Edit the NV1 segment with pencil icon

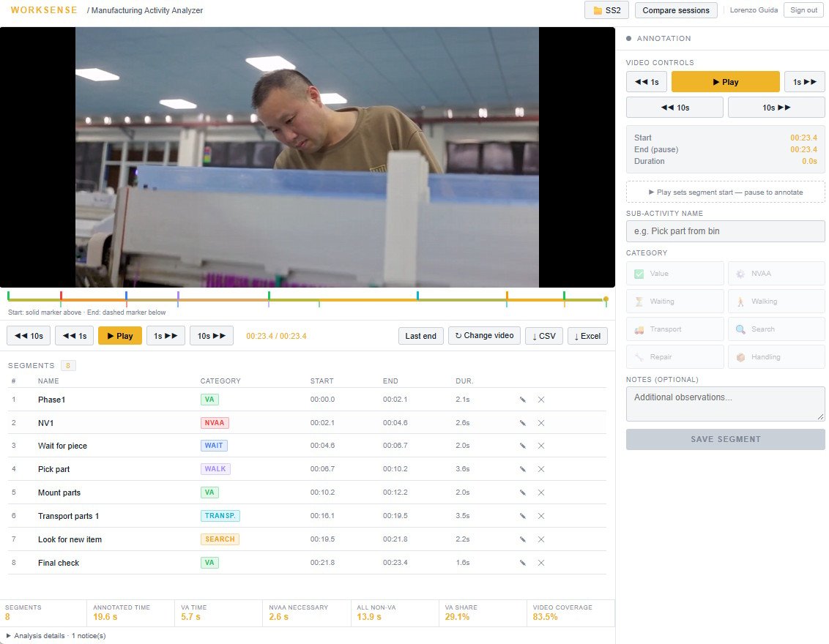point(522,423)
